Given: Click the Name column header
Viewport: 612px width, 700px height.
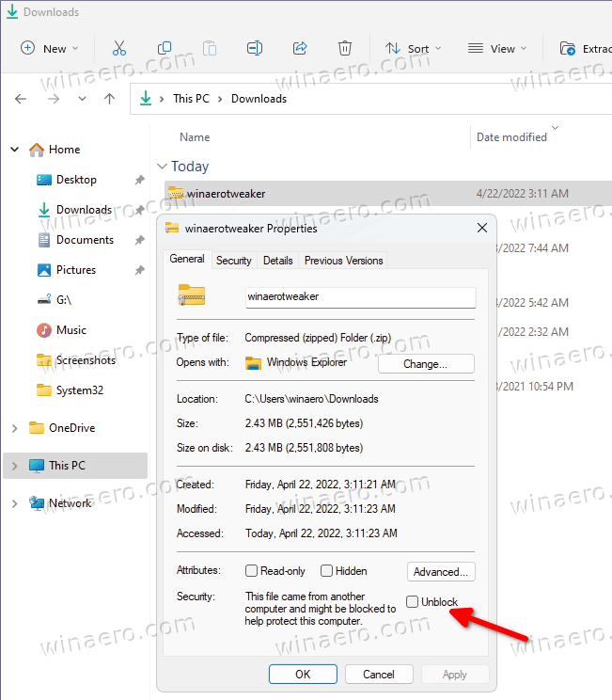Looking at the screenshot, I should tap(195, 137).
